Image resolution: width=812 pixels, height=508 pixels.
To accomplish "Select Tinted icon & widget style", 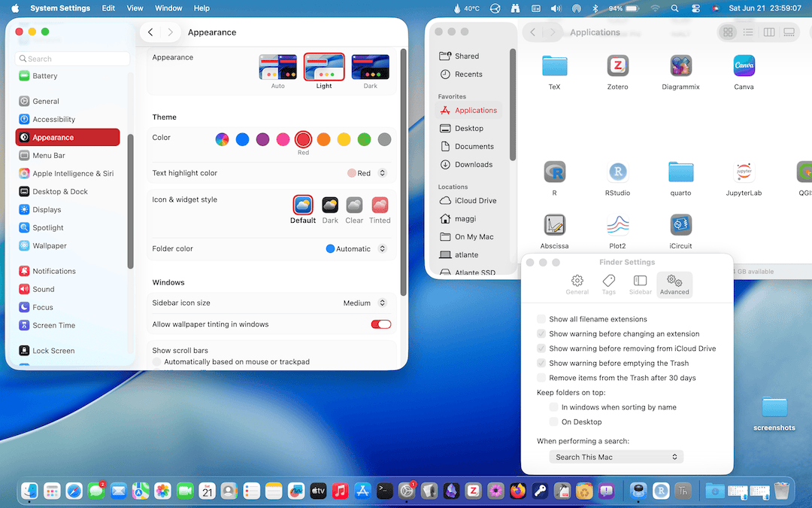I will point(380,205).
